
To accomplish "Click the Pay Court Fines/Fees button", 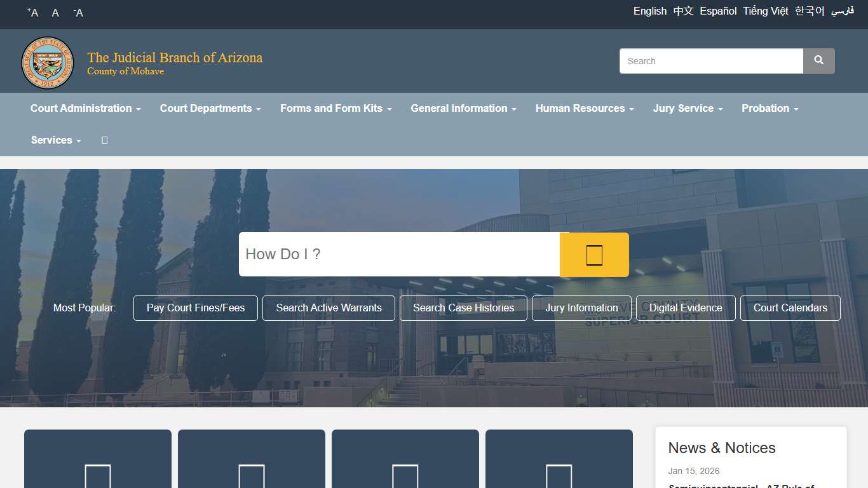I will coord(195,308).
